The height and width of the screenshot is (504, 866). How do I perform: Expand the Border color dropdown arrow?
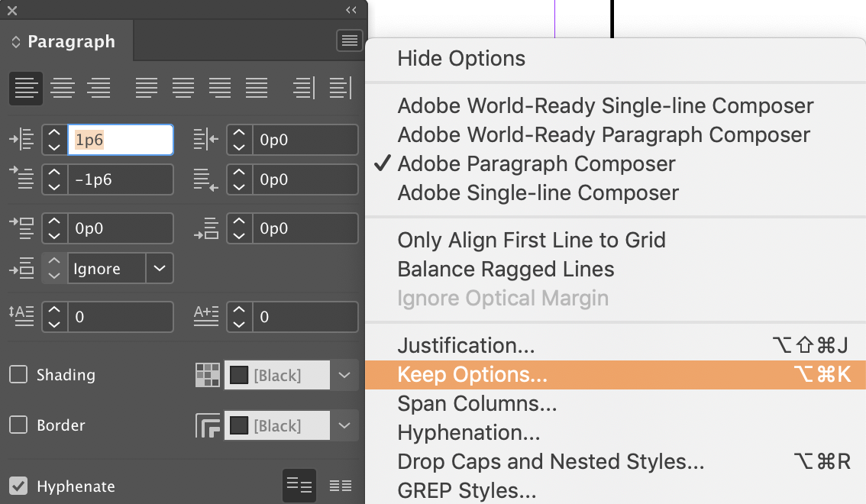click(x=344, y=425)
